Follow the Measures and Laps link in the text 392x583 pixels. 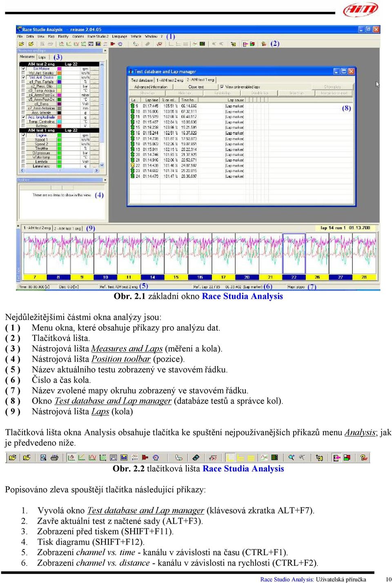tap(127, 349)
